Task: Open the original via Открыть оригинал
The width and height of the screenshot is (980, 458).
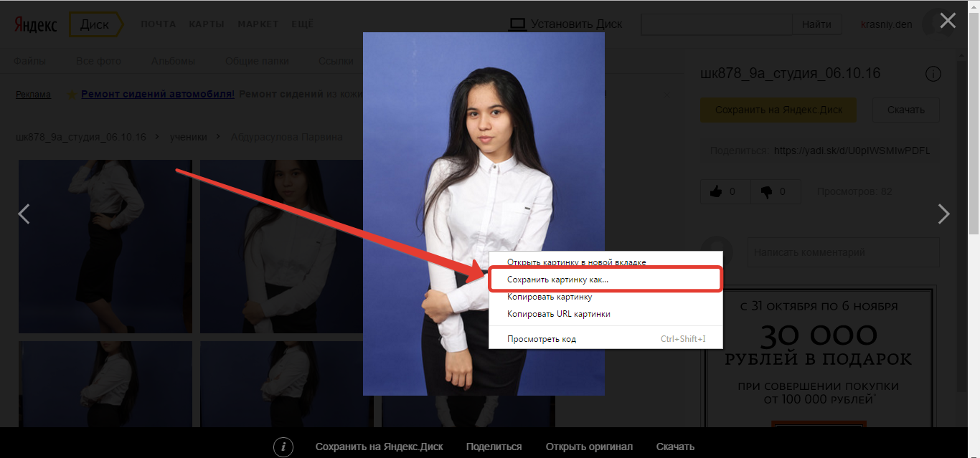Action: tap(589, 447)
